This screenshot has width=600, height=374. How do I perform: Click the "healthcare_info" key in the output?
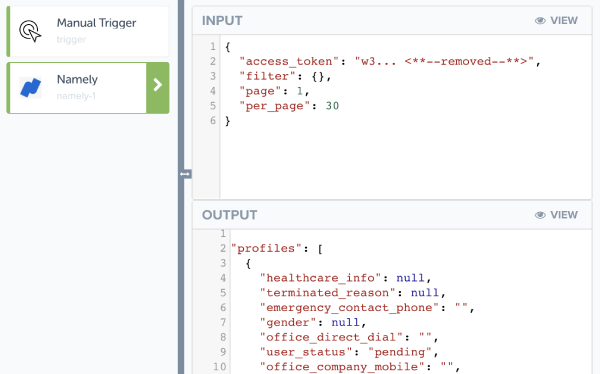pyautogui.click(x=321, y=278)
